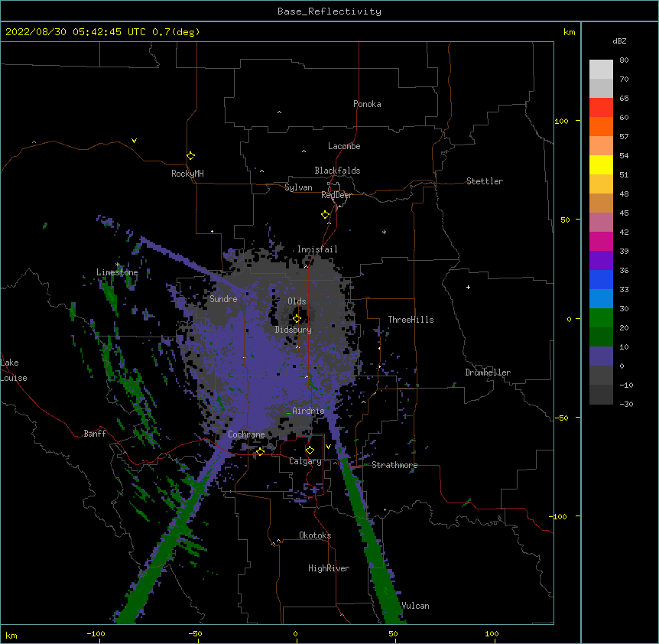
Task: Click the Vulcan town label
Action: coord(415,606)
